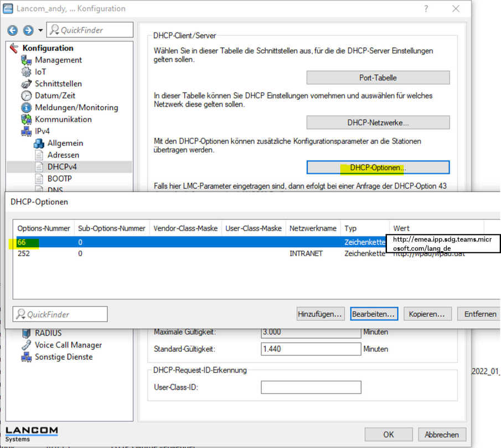
Task: Add a new option via Hinzufügen
Action: pyautogui.click(x=320, y=314)
